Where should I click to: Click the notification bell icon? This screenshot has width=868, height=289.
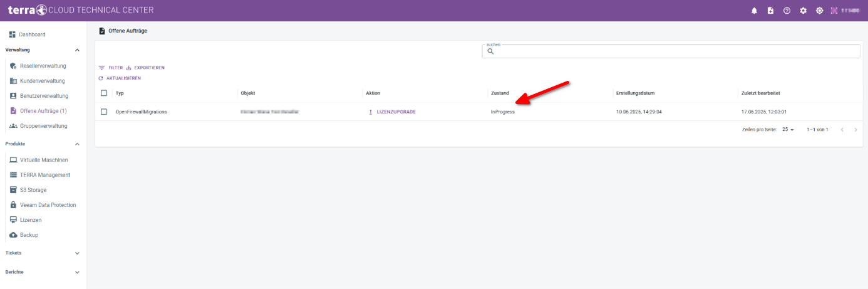coord(754,11)
